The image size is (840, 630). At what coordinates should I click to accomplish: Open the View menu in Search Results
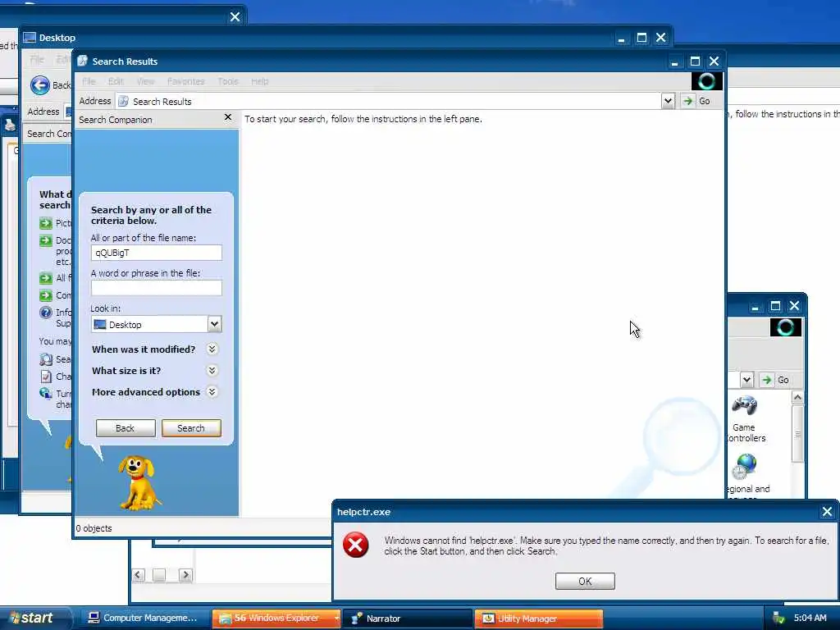(145, 81)
